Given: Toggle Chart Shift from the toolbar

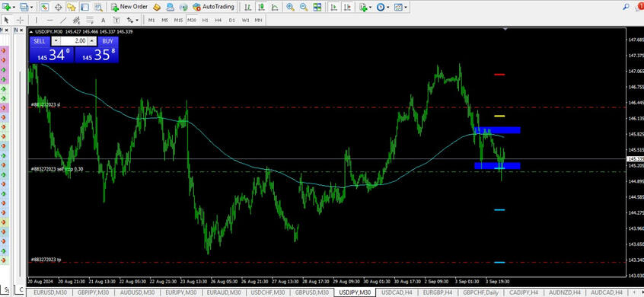Looking at the screenshot, I should (x=348, y=7).
